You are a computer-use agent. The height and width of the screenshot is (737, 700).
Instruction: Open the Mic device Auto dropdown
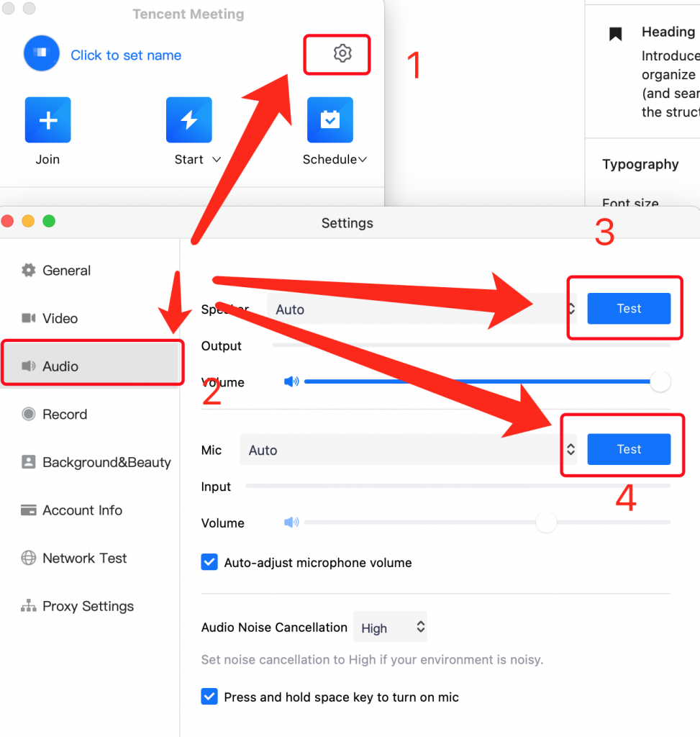[x=408, y=449]
